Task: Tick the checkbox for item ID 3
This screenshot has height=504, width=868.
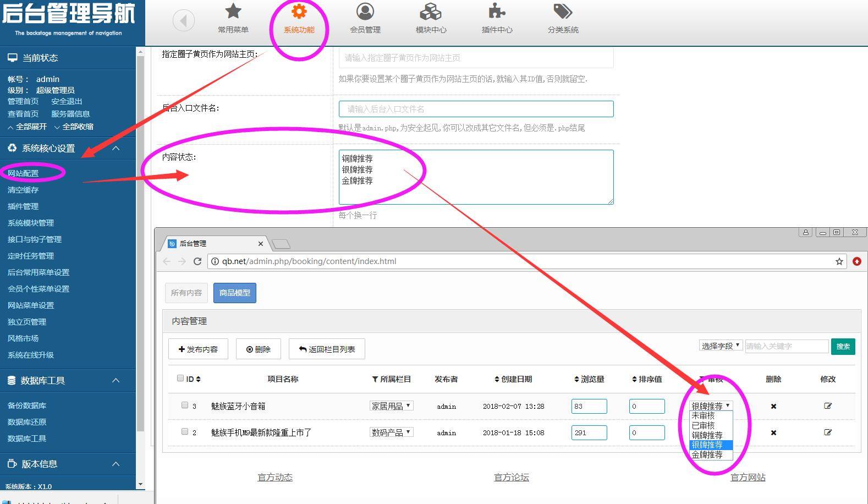Action: (x=185, y=405)
